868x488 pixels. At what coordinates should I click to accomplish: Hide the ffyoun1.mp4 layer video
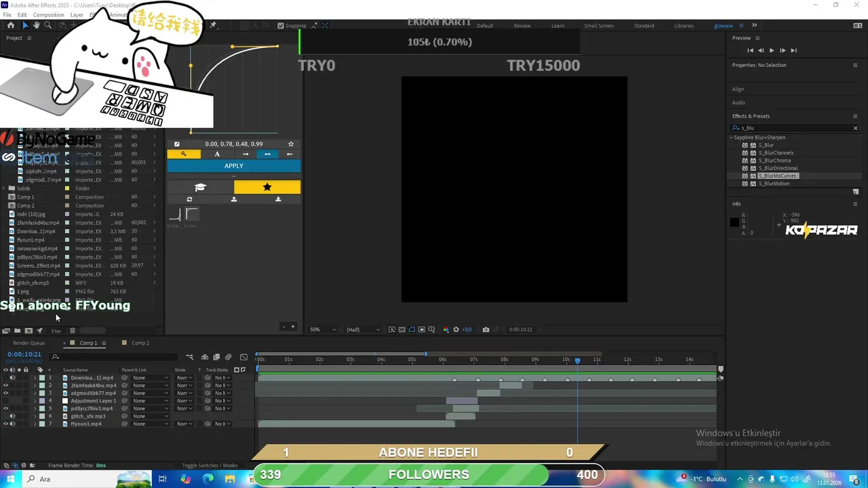(x=5, y=424)
